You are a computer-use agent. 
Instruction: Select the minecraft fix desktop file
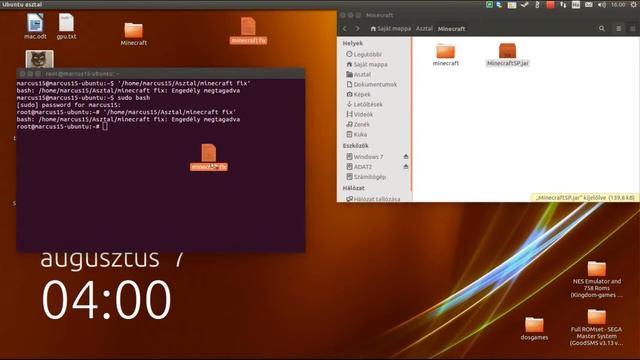pyautogui.click(x=248, y=31)
